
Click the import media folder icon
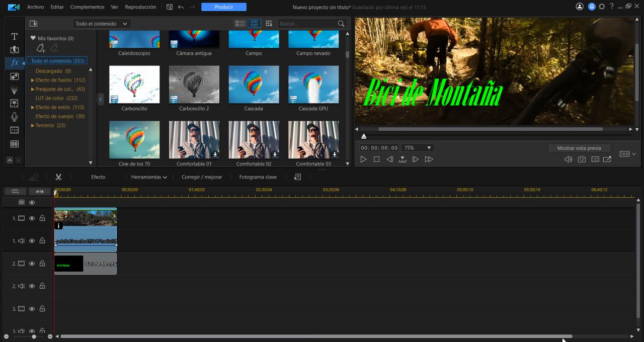coord(34,24)
